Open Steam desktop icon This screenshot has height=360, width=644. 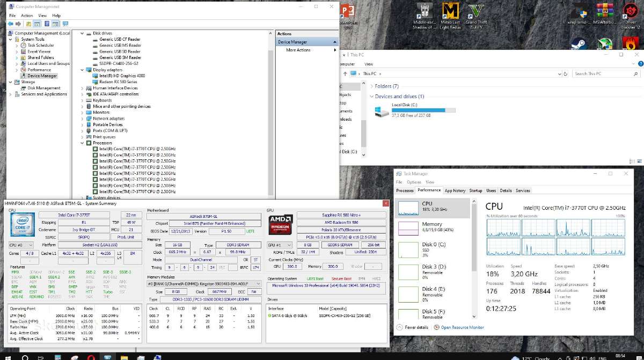click(x=577, y=44)
